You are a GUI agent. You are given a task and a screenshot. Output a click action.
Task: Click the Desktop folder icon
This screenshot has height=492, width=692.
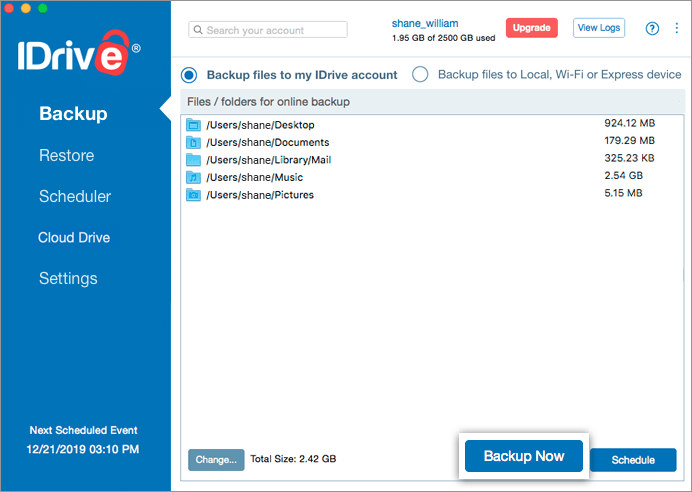(x=193, y=125)
